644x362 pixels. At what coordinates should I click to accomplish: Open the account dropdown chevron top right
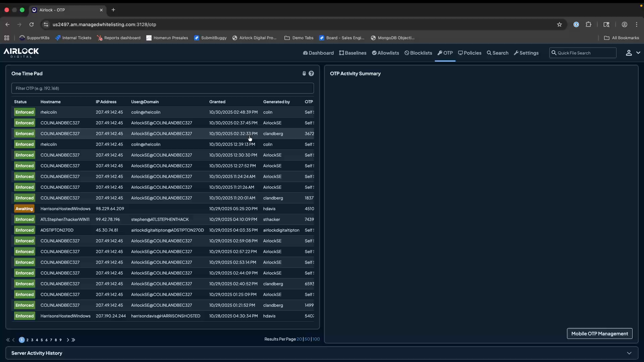tap(638, 53)
